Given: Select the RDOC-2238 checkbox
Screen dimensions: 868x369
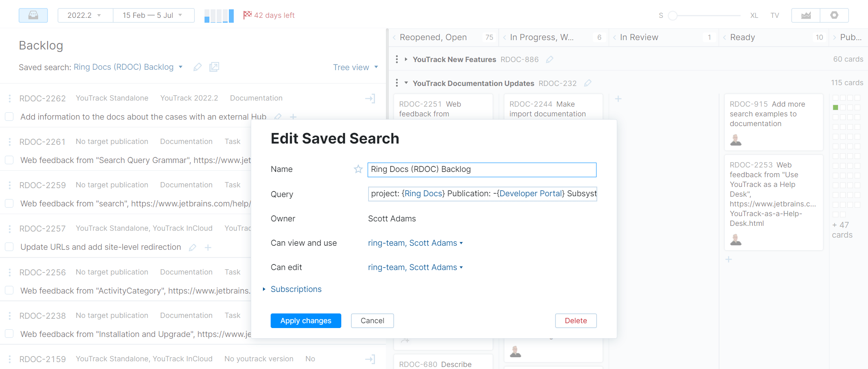Looking at the screenshot, I should pyautogui.click(x=9, y=334).
